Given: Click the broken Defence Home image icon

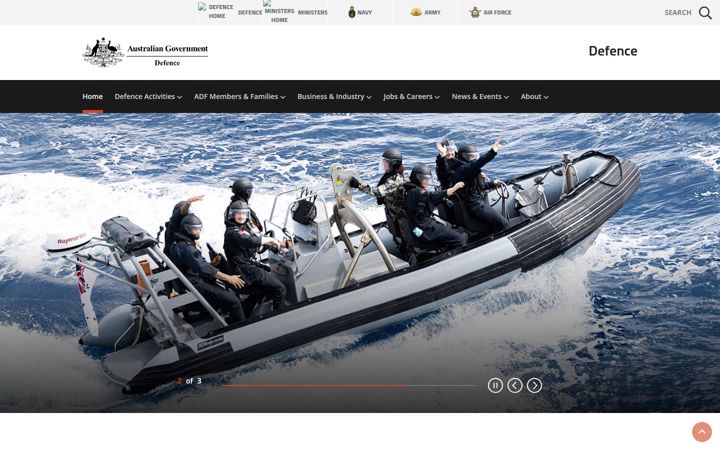Looking at the screenshot, I should point(202,6).
